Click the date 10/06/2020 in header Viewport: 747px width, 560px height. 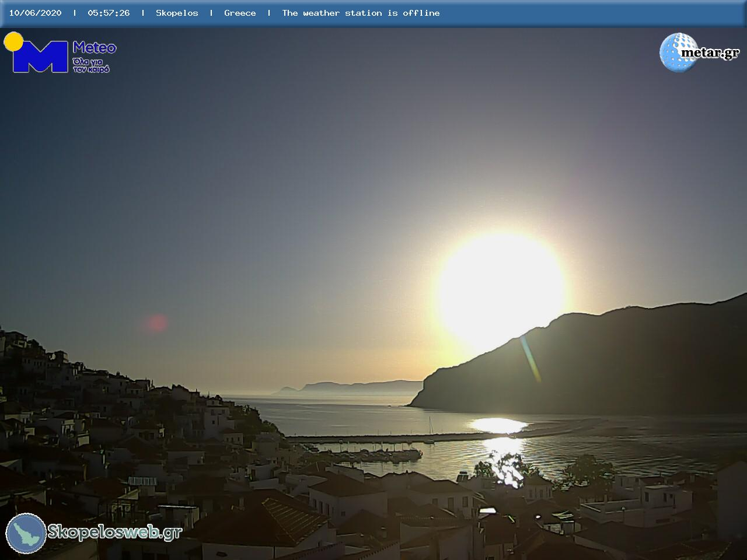point(35,13)
